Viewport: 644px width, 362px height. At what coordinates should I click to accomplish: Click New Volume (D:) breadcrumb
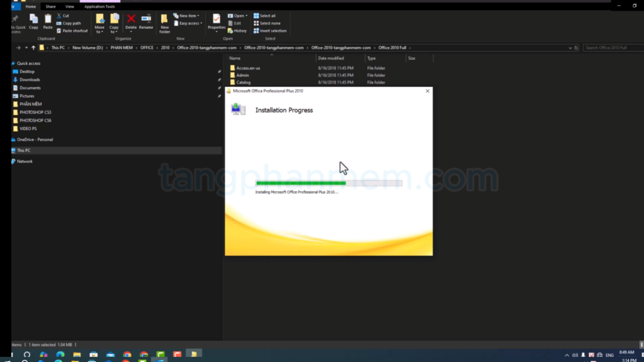tap(87, 48)
